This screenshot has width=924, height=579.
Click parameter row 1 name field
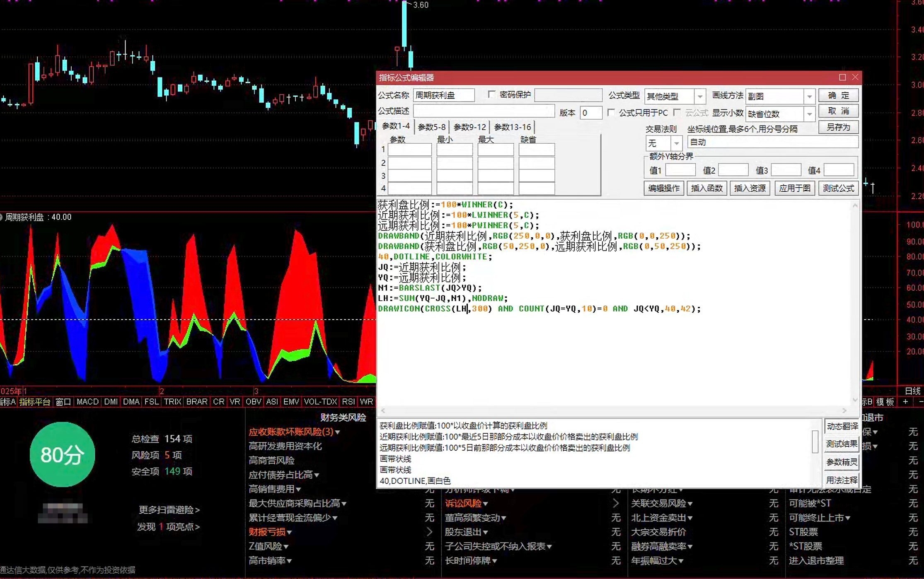[x=409, y=150]
